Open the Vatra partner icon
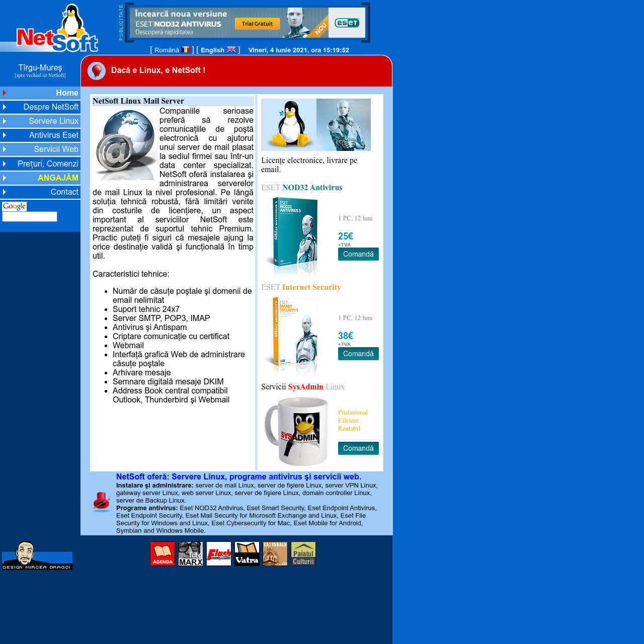644x644 pixels. pyautogui.click(x=247, y=553)
